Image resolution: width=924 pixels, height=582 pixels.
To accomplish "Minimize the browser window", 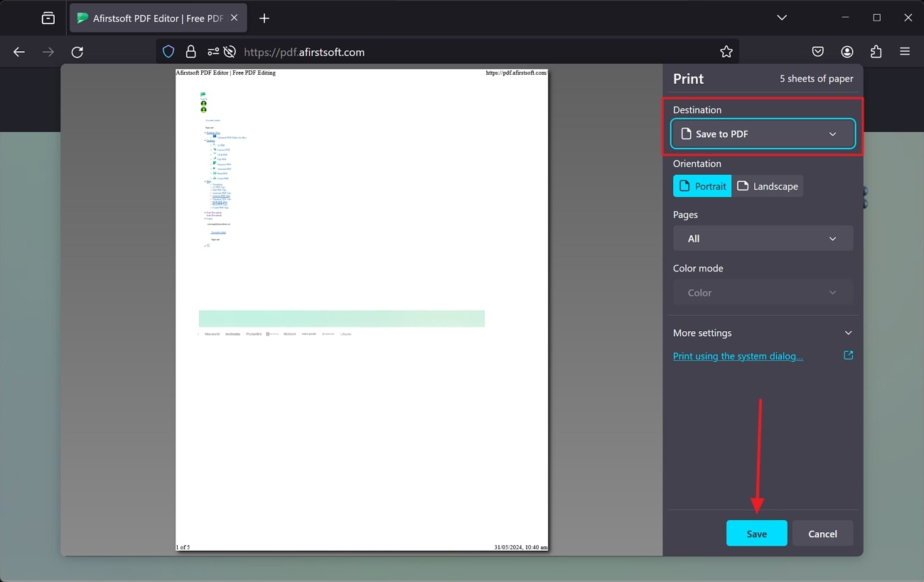I will (845, 18).
